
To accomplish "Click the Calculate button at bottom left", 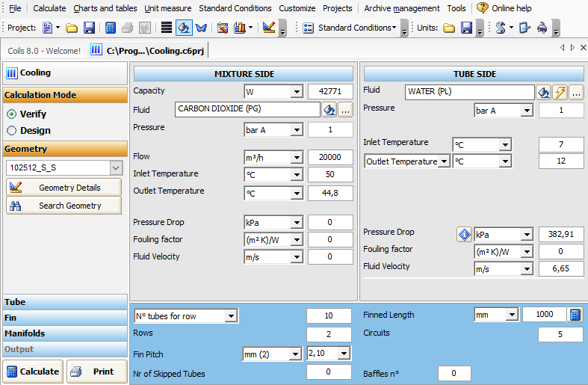I will pos(33,372).
